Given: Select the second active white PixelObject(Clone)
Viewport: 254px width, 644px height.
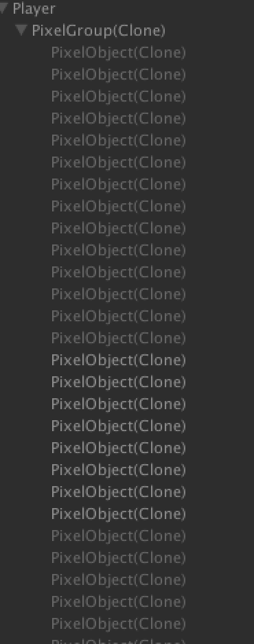Looking at the screenshot, I should click(x=119, y=382).
